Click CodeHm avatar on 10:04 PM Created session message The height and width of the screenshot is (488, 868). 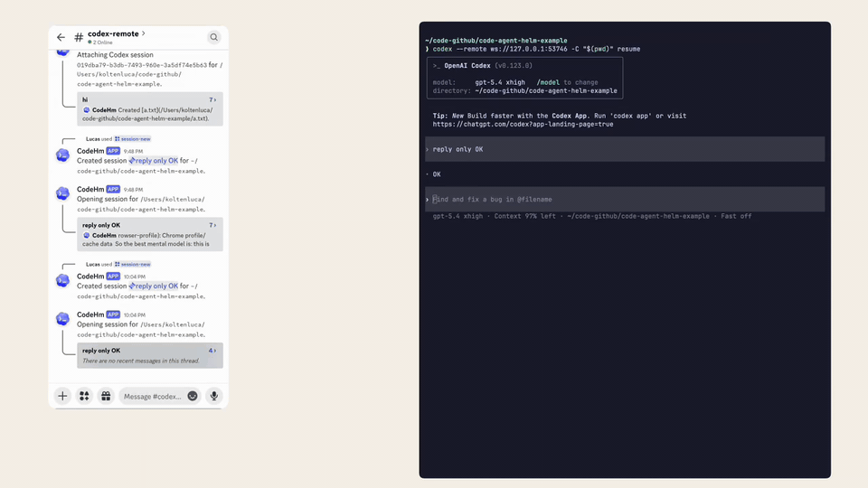[x=63, y=280]
